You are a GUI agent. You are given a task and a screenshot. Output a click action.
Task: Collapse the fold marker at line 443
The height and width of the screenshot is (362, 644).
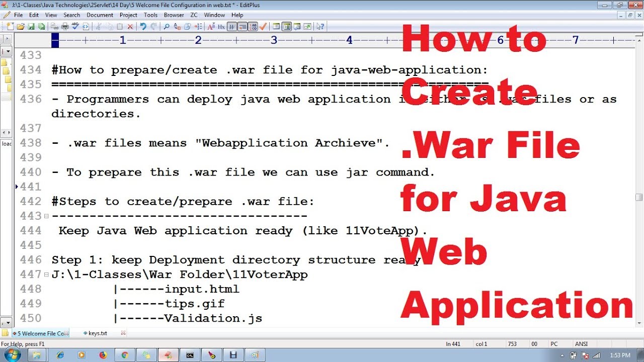click(46, 216)
